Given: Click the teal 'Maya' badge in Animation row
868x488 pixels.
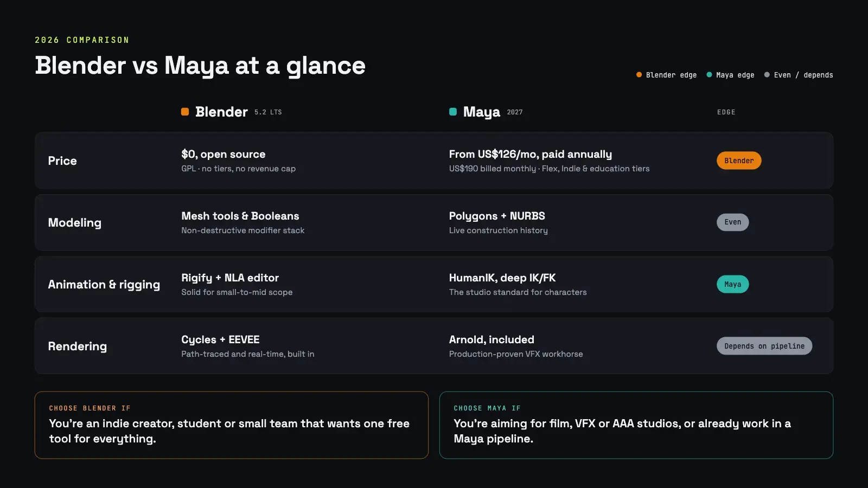Looking at the screenshot, I should [x=732, y=284].
